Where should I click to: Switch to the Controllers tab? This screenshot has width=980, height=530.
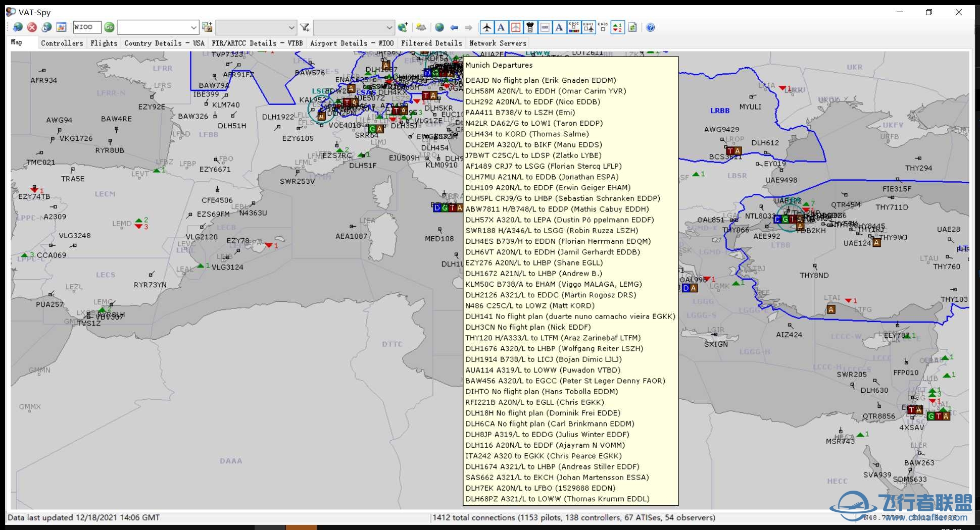point(62,43)
